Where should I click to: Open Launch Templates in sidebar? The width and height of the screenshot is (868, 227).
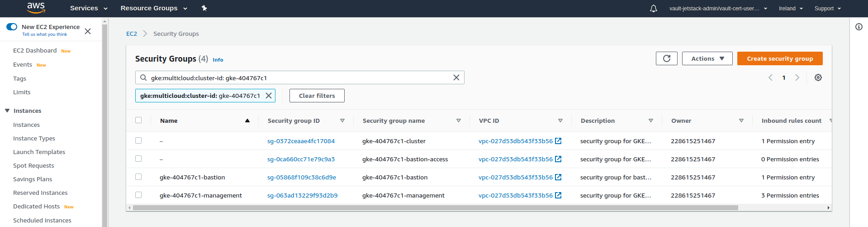[x=39, y=152]
